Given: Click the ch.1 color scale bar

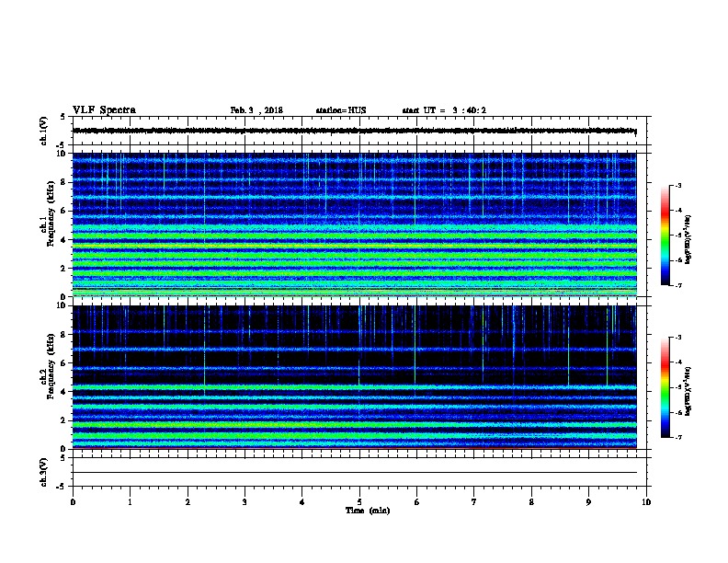Looking at the screenshot, I should 665,236.
